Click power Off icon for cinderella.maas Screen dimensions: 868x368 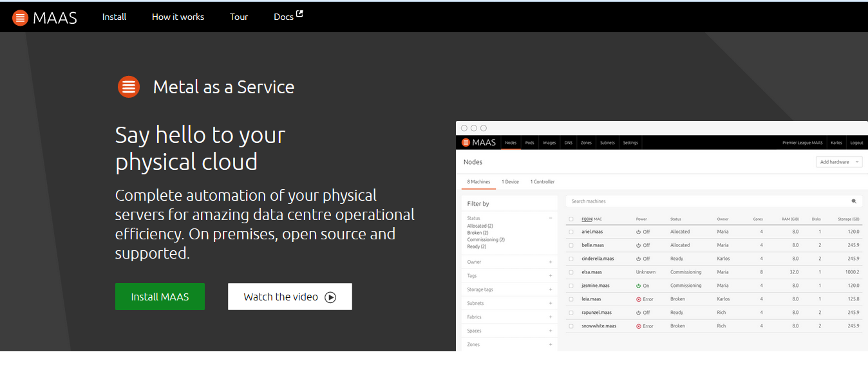(638, 259)
